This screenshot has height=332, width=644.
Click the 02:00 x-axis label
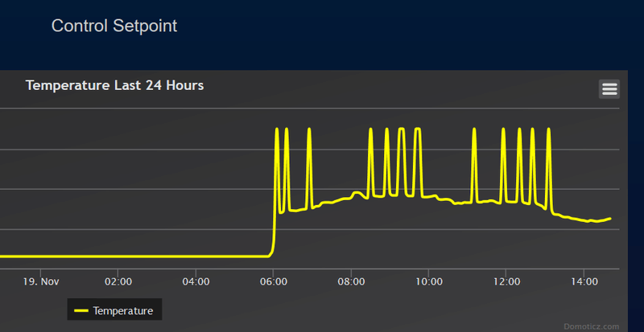[x=118, y=281]
